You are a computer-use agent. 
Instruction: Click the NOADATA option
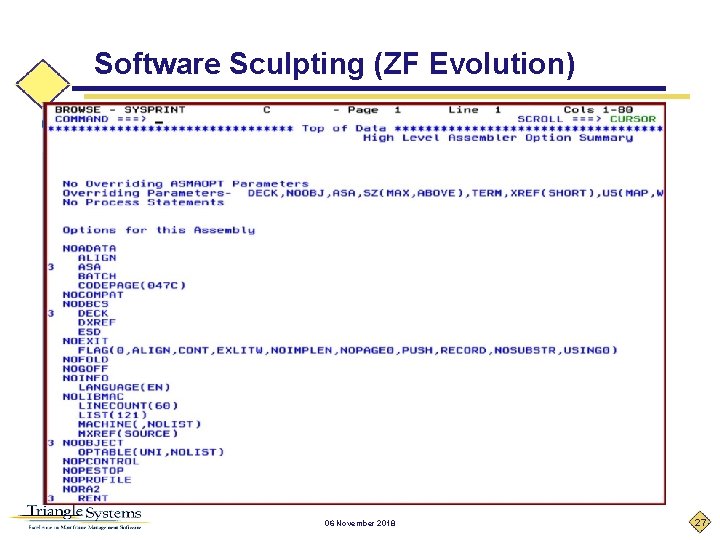click(89, 248)
